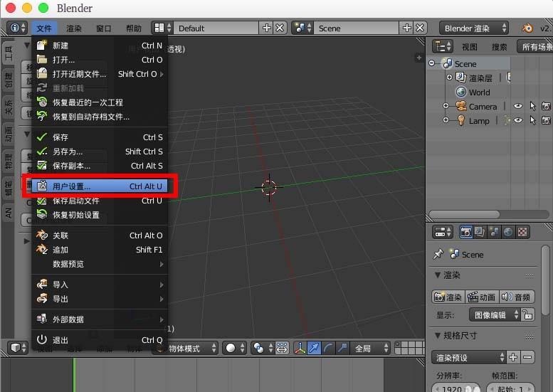Click 动画 render animation button

pyautogui.click(x=482, y=297)
